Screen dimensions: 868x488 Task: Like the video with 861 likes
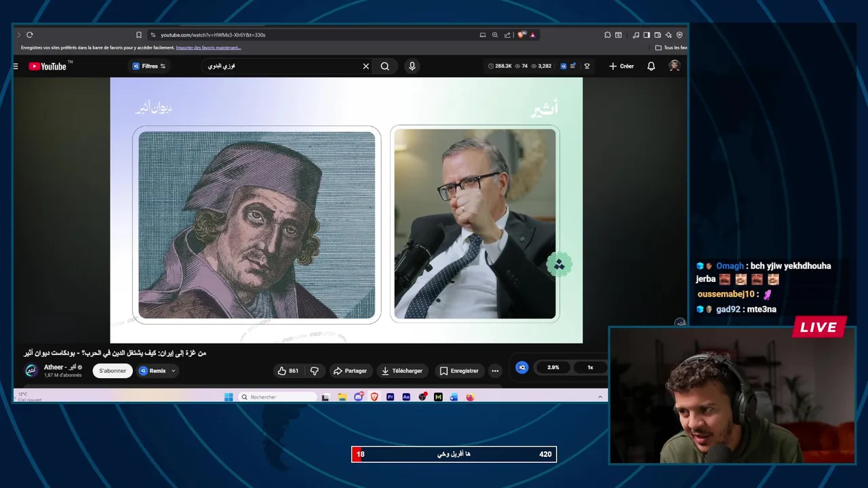click(288, 371)
